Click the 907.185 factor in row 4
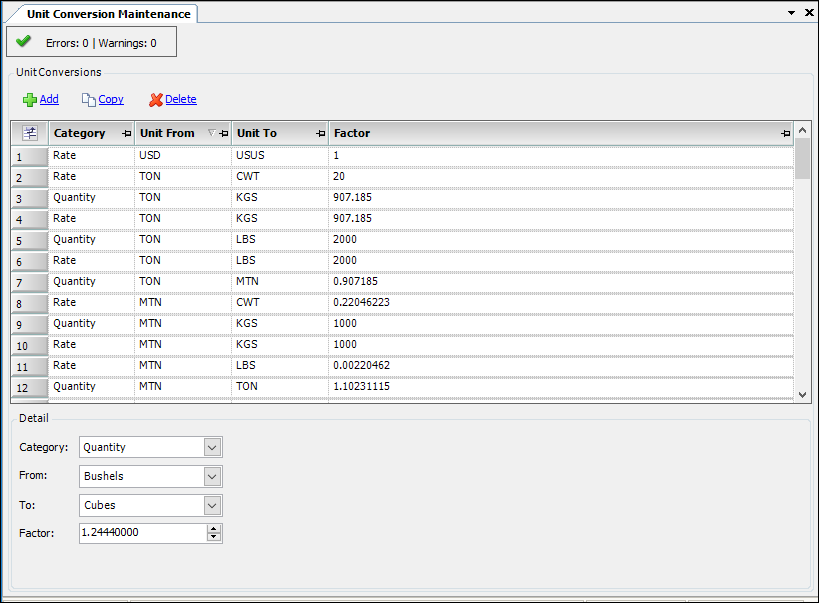 tap(561, 218)
